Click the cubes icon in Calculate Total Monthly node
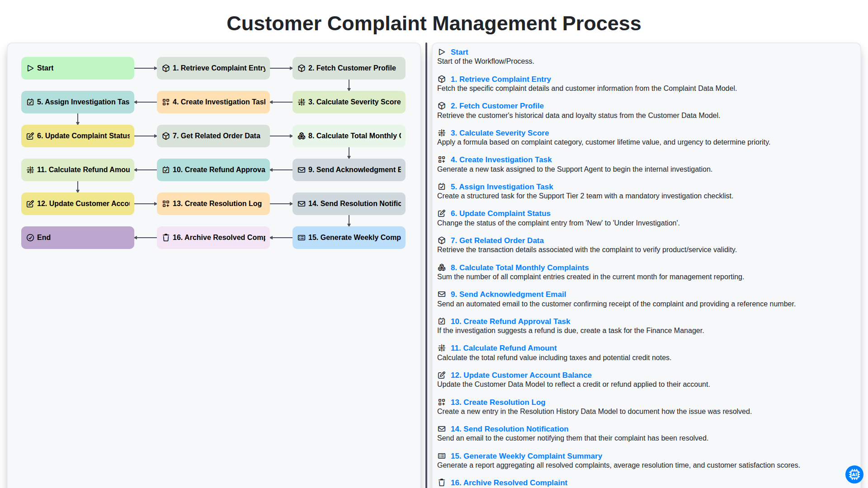868x488 pixels. [302, 136]
